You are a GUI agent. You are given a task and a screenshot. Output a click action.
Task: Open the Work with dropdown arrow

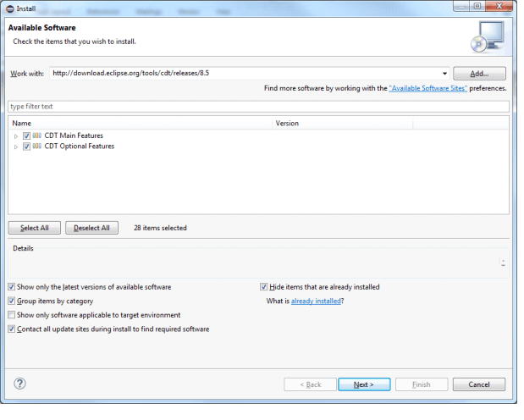pos(444,74)
